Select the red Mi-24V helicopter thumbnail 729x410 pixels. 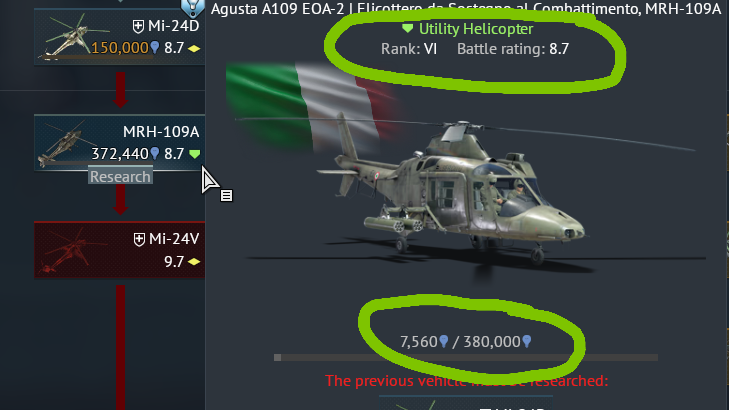pyautogui.click(x=65, y=250)
